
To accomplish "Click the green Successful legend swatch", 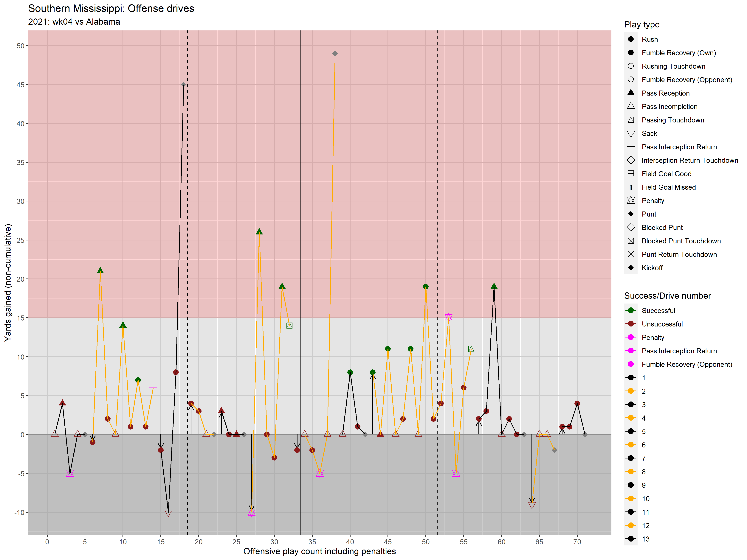I will [x=630, y=310].
